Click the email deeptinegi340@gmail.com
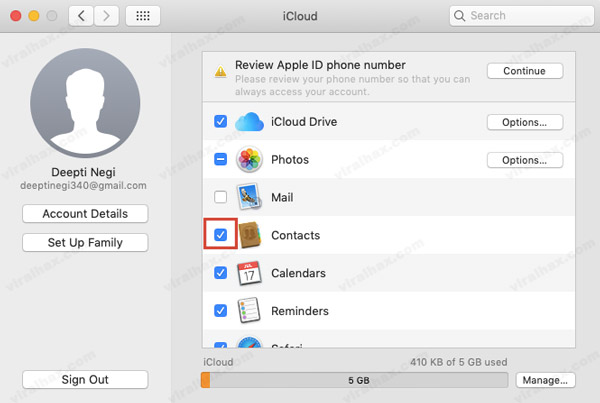The image size is (600, 403). point(83,186)
